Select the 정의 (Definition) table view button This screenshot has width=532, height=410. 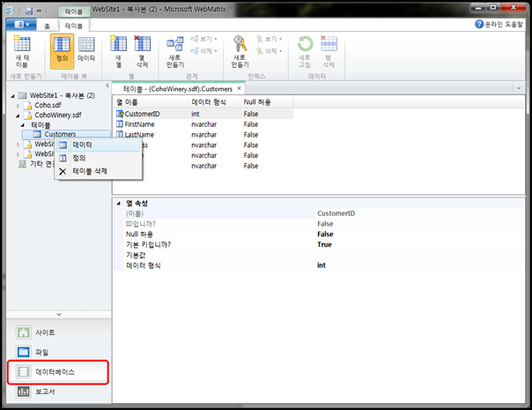click(x=62, y=51)
